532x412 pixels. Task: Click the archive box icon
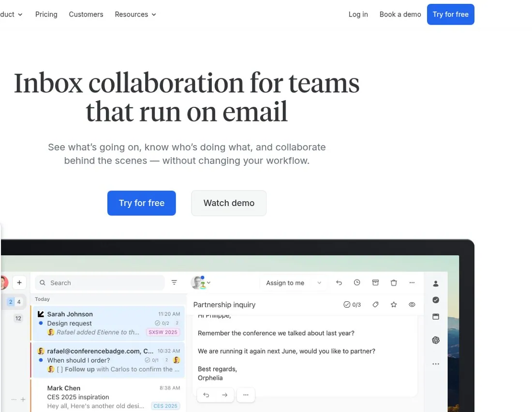pyautogui.click(x=375, y=282)
